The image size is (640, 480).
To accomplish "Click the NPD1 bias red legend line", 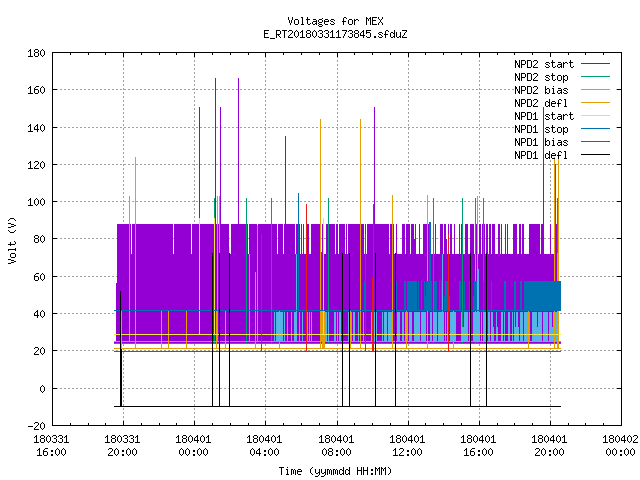I will click(595, 142).
